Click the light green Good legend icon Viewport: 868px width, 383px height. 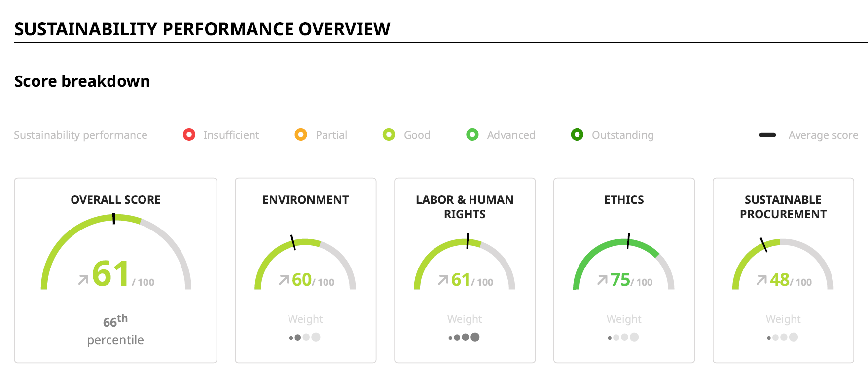coord(389,135)
